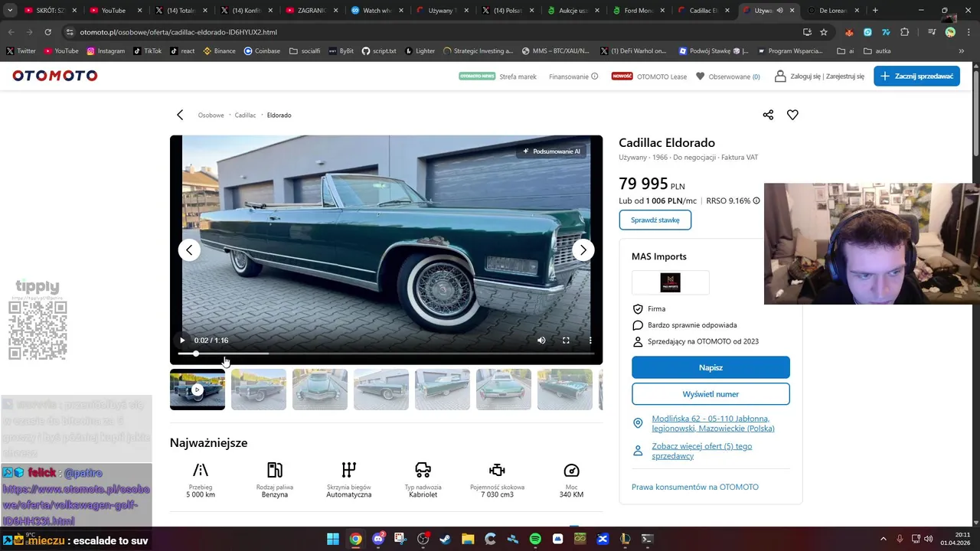980x551 pixels.
Task: Click Sprawdź stawkę button
Action: (655, 220)
